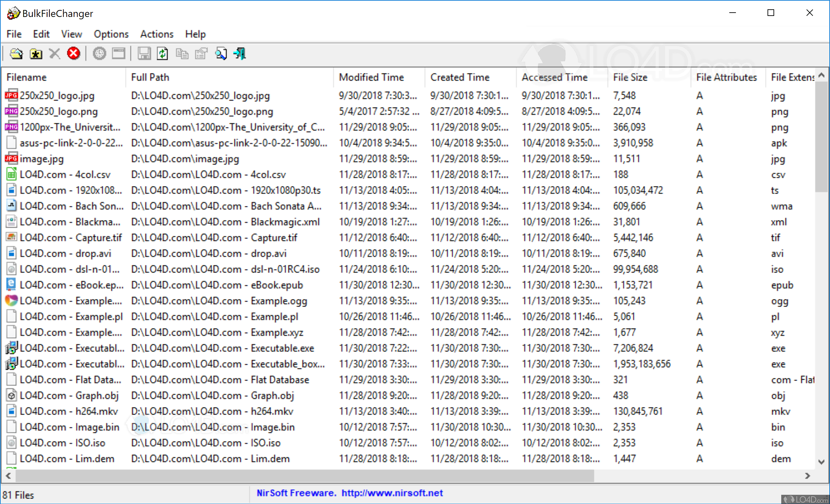Screen dimensions: 830x504
Task: Sort files by File Size column
Action: (630, 77)
